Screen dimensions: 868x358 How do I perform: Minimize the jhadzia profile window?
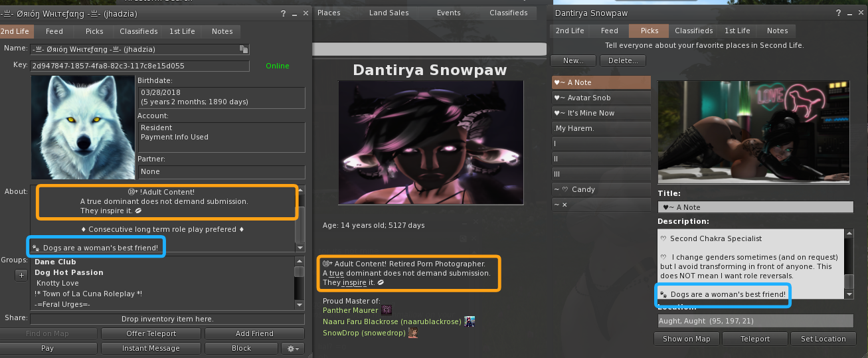294,13
